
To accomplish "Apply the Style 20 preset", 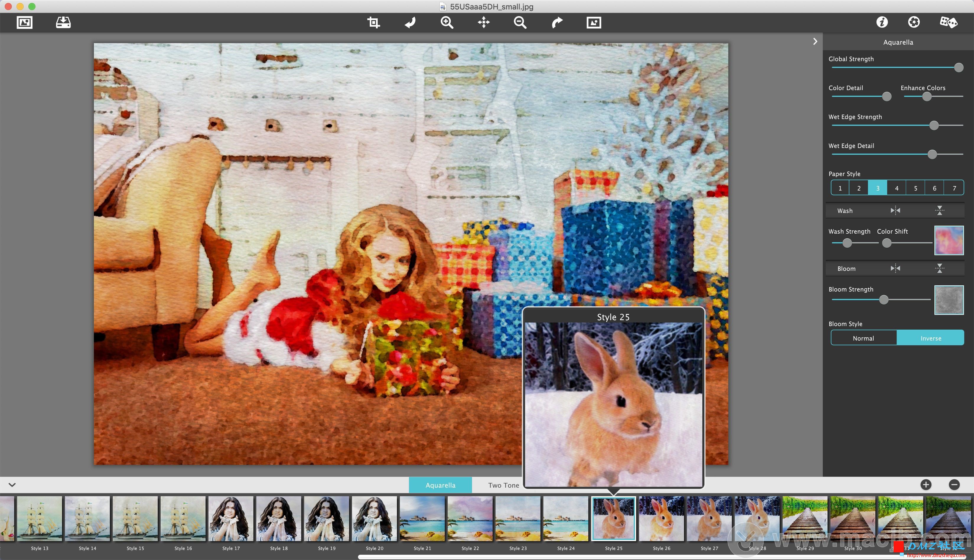I will coord(374,518).
